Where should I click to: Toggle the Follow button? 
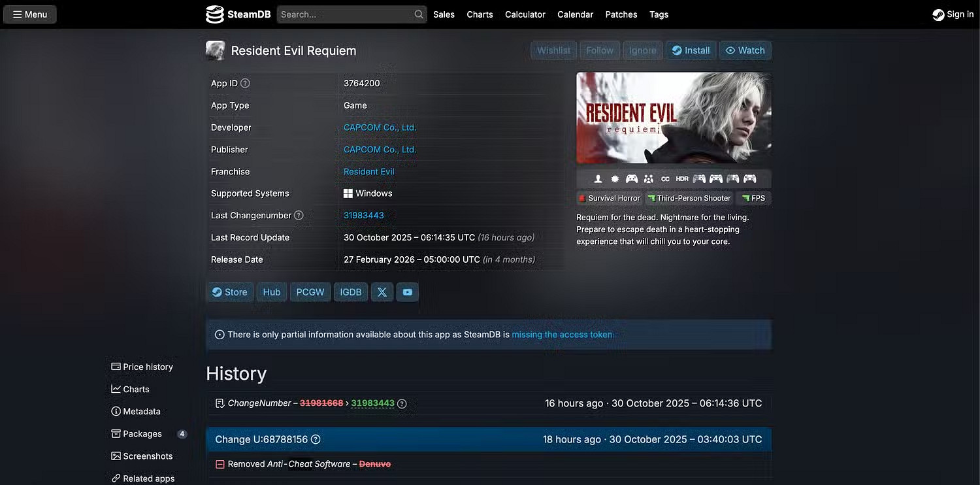pos(599,50)
